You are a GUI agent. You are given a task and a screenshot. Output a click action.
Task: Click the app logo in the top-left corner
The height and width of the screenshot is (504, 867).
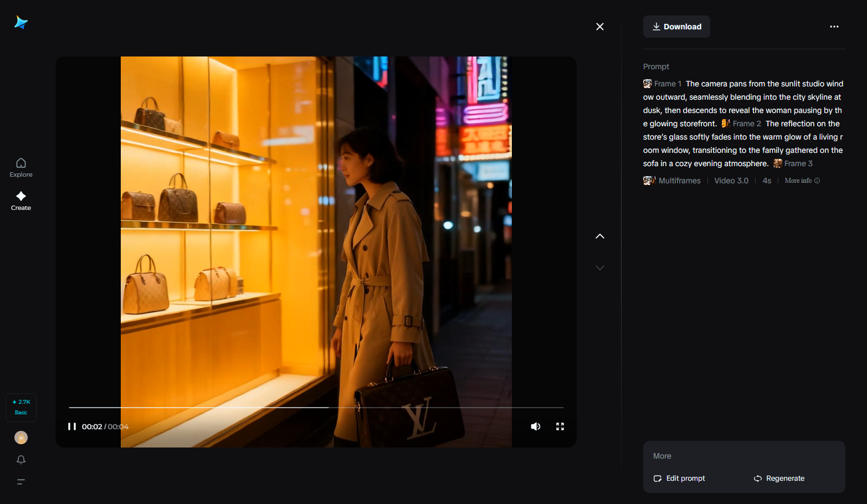click(x=20, y=22)
